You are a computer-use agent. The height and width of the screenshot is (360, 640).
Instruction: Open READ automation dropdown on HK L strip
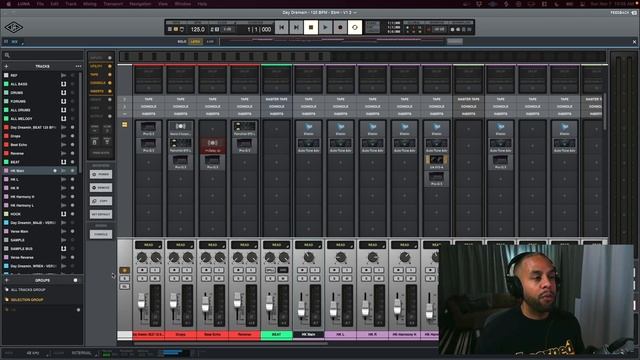(340, 245)
